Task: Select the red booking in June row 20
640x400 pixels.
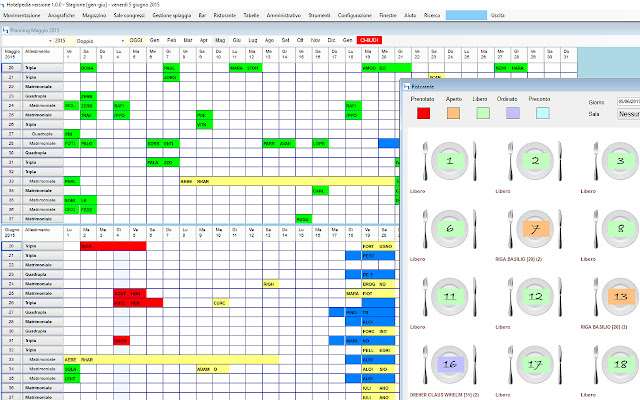Action: 113,246
